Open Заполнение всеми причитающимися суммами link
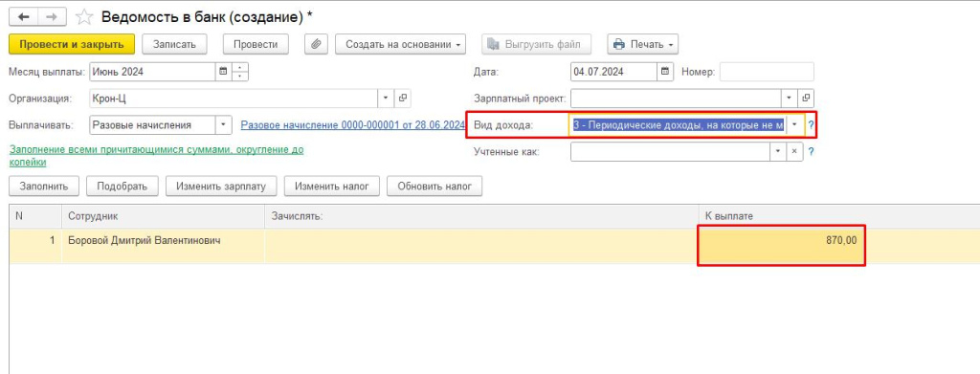This screenshot has height=374, width=980. click(156, 156)
